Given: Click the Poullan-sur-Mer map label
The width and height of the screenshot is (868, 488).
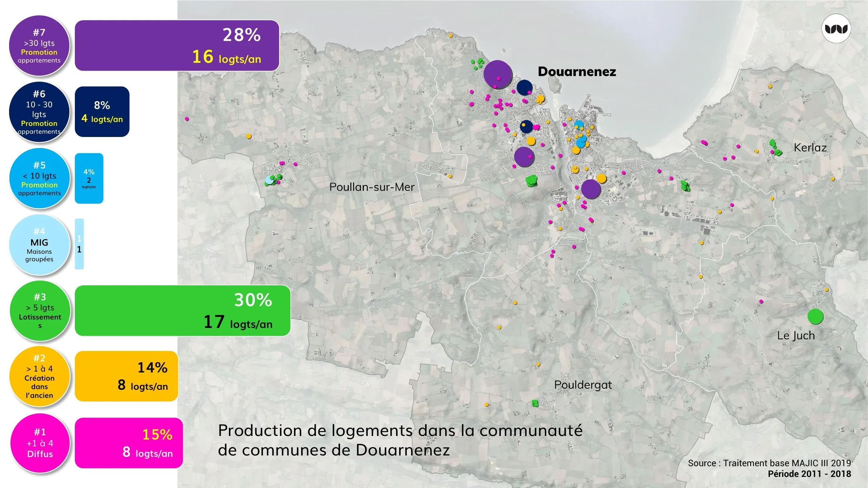Looking at the screenshot, I should click(372, 187).
